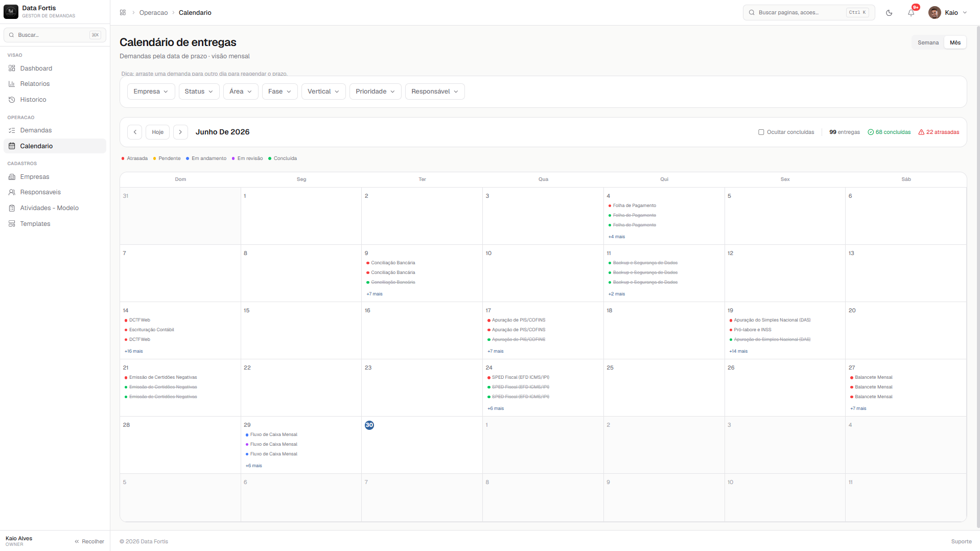The image size is (980, 551).
Task: Enable Ocultar concluidas checkbox
Action: 761,132
